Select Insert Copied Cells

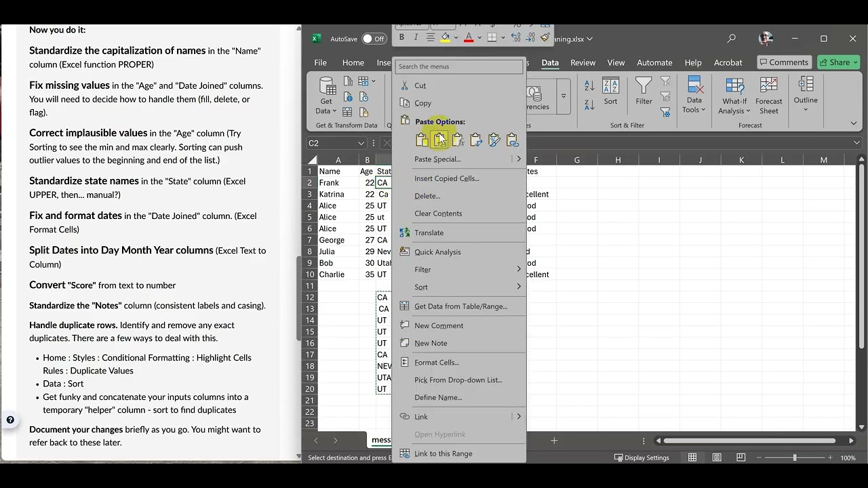tap(459, 178)
